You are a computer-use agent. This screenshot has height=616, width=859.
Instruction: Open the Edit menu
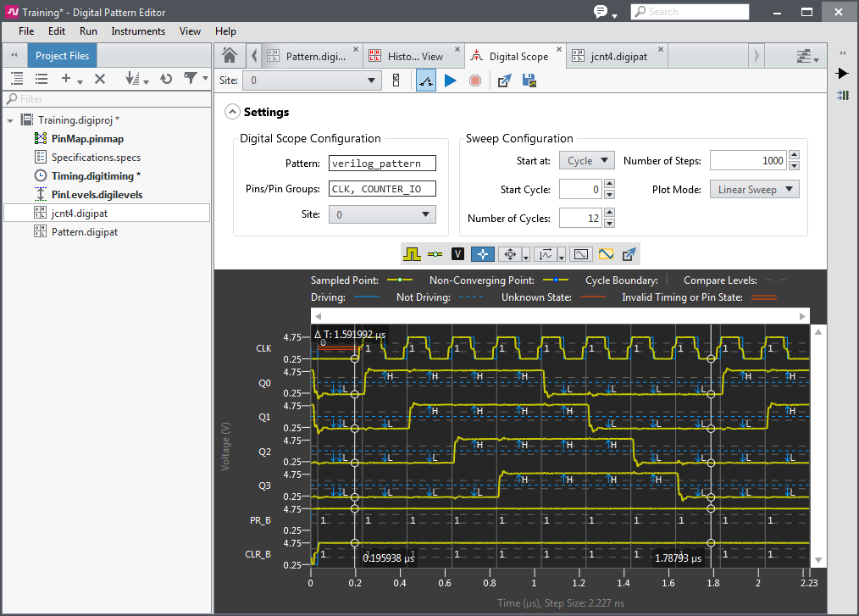coord(57,31)
